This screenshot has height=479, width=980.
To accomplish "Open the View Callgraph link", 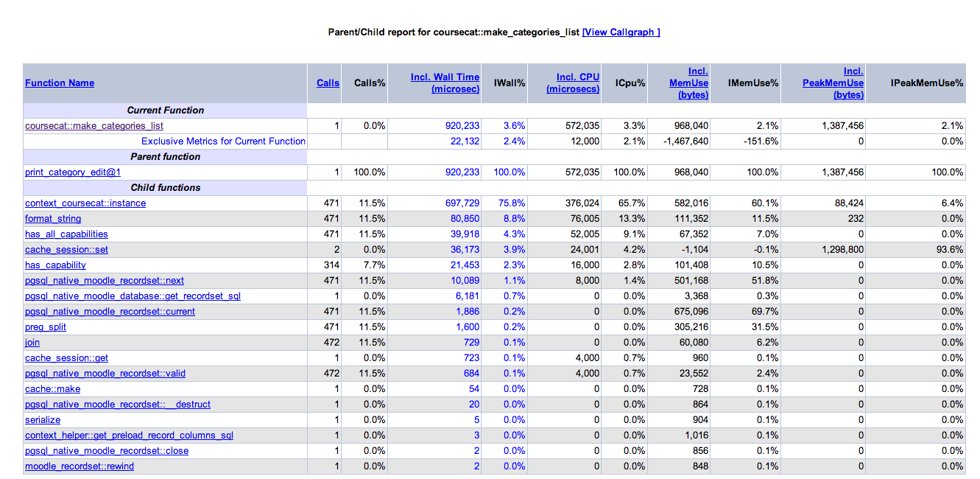I will (x=621, y=32).
